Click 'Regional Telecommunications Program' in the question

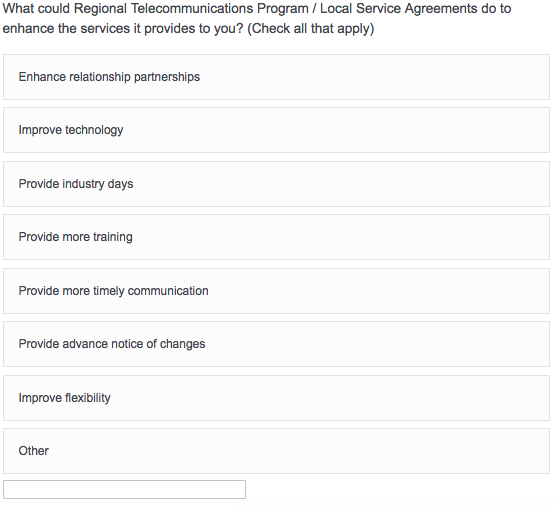[191, 9]
